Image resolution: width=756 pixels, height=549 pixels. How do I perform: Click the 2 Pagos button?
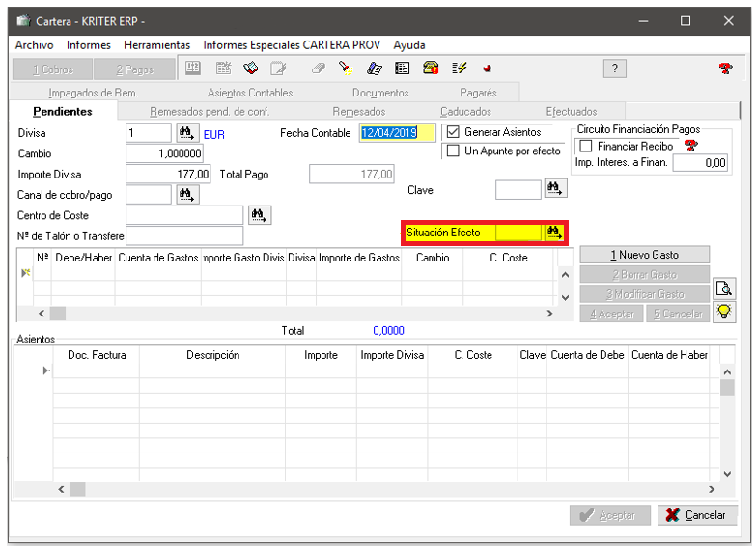[134, 69]
